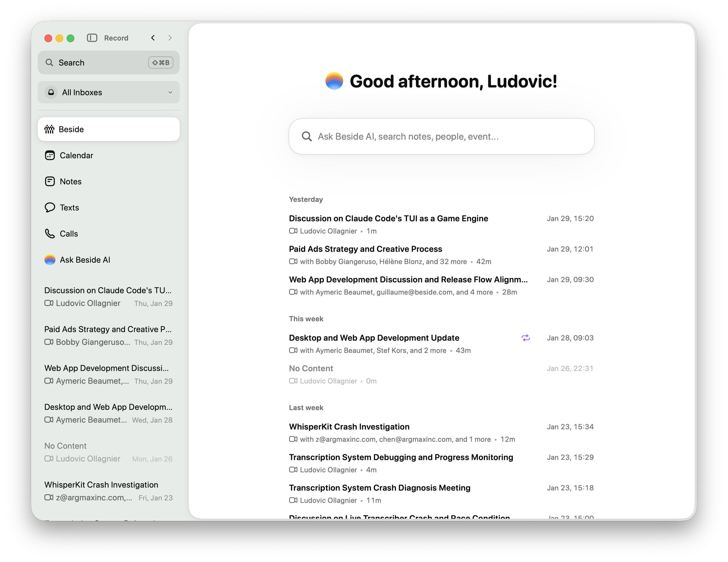The image size is (728, 562).
Task: Click the Notes icon in sidebar
Action: tap(50, 181)
